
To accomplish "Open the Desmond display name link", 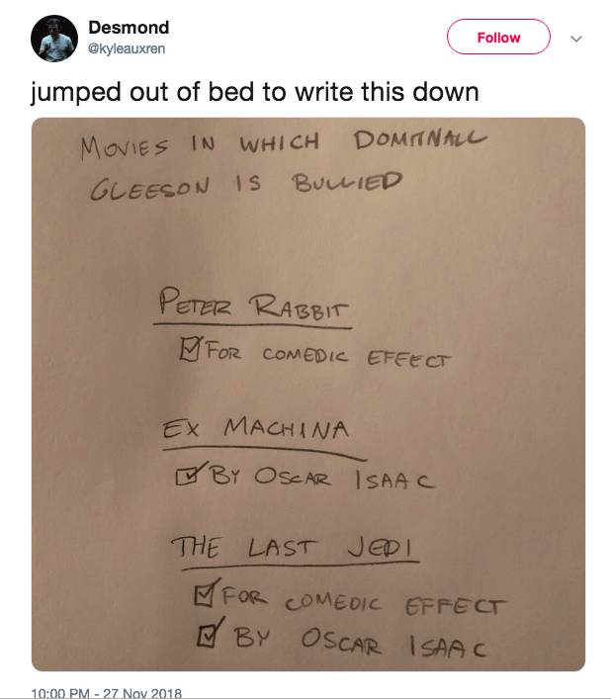I will coord(129,28).
